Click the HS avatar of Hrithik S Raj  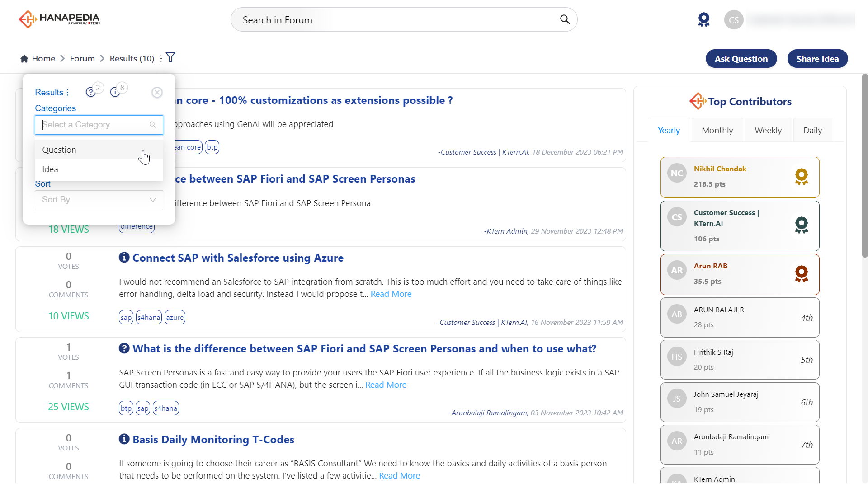(677, 357)
